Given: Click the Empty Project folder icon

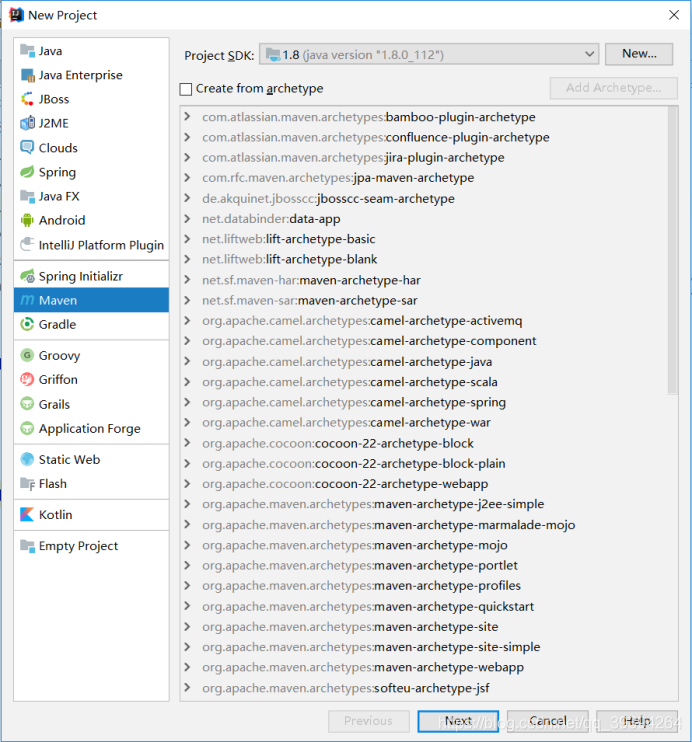Looking at the screenshot, I should click(27, 546).
